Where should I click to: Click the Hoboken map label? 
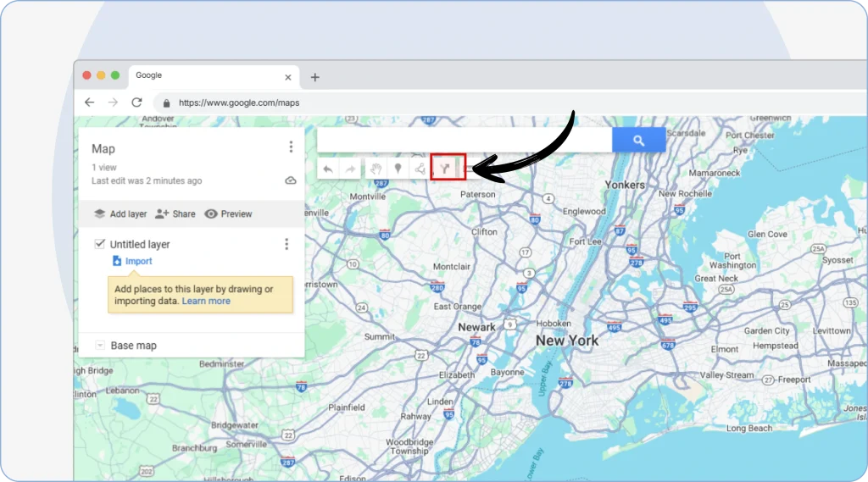click(553, 324)
